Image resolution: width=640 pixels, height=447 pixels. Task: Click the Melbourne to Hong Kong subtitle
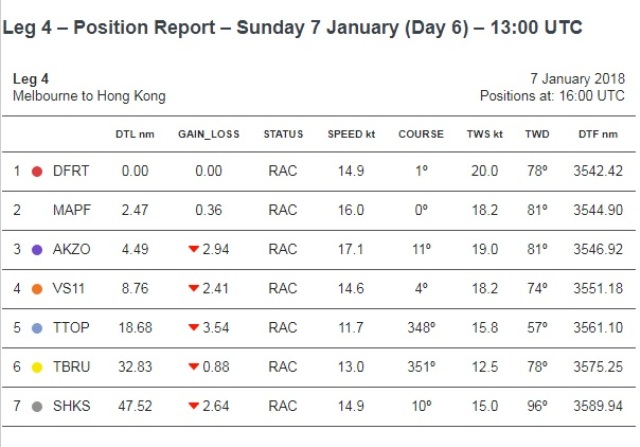pyautogui.click(x=89, y=96)
